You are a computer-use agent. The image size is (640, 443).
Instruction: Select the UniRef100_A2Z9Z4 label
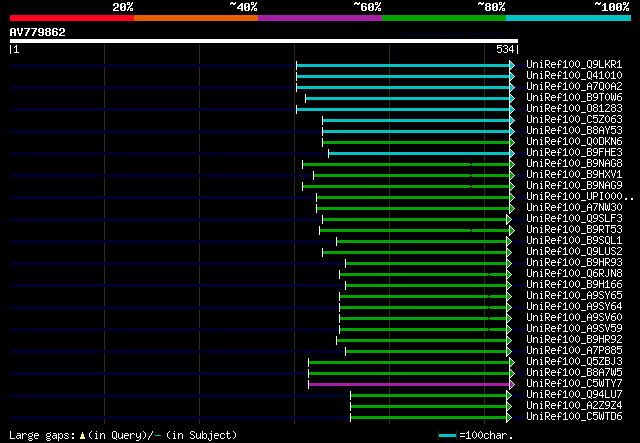pyautogui.click(x=574, y=406)
